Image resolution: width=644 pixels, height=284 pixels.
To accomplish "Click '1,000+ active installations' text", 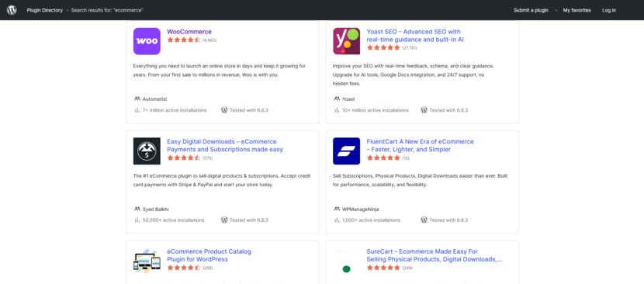I will pyautogui.click(x=372, y=220).
